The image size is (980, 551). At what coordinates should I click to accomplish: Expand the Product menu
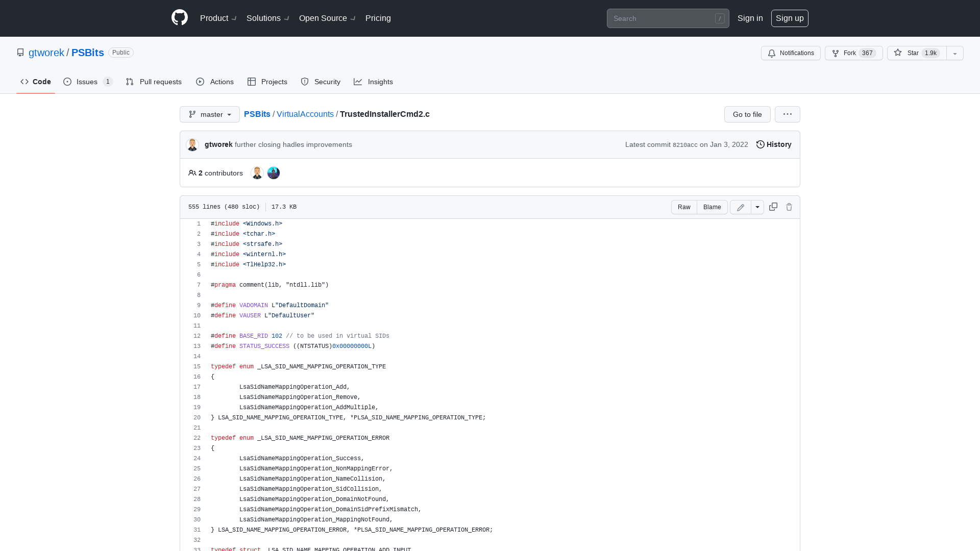218,18
